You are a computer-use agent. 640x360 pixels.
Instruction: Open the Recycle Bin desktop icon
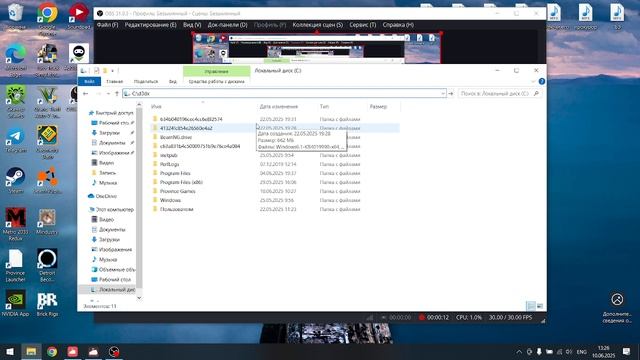15,16
